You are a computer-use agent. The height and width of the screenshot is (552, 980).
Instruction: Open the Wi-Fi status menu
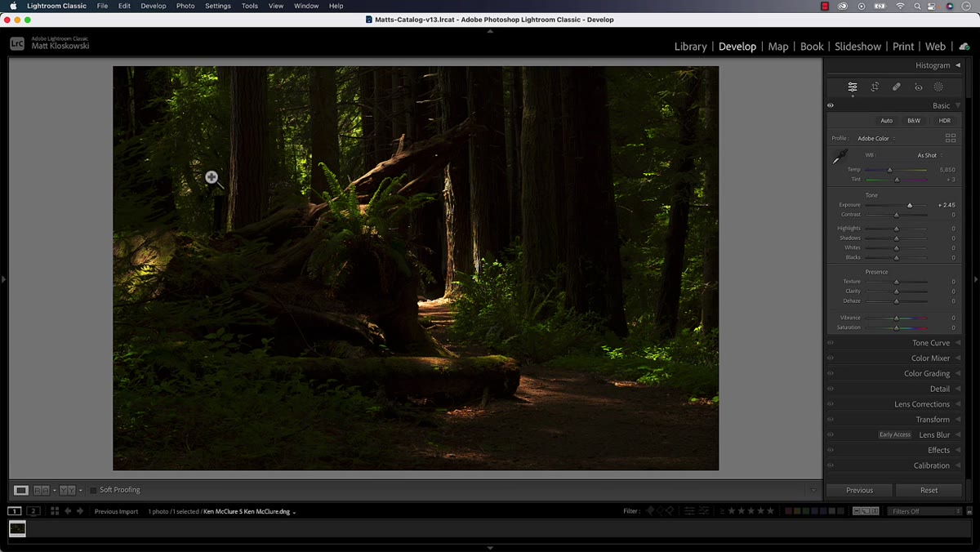coord(901,6)
